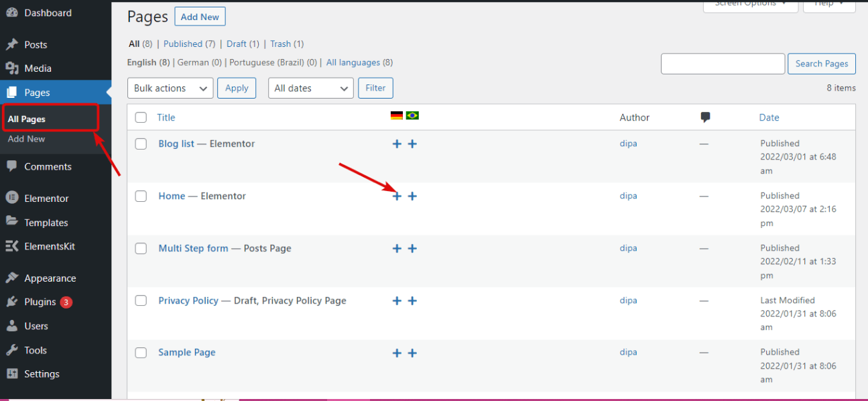Show Trash (1) pages
Viewport: 868px width, 401px height.
[x=287, y=44]
